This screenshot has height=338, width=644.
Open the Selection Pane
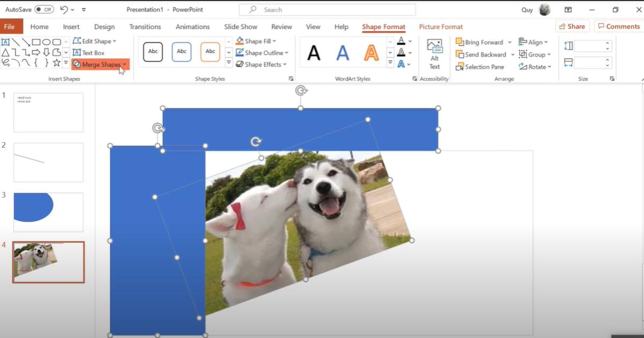click(x=480, y=67)
